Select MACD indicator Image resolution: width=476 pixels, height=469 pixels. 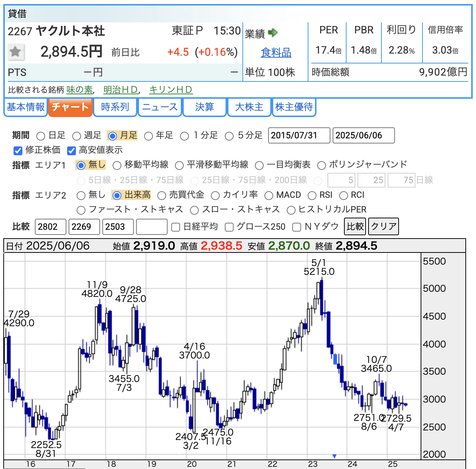coord(268,196)
